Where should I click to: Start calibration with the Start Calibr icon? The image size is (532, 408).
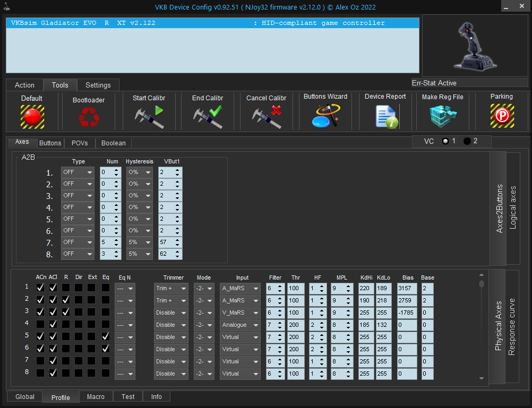149,117
